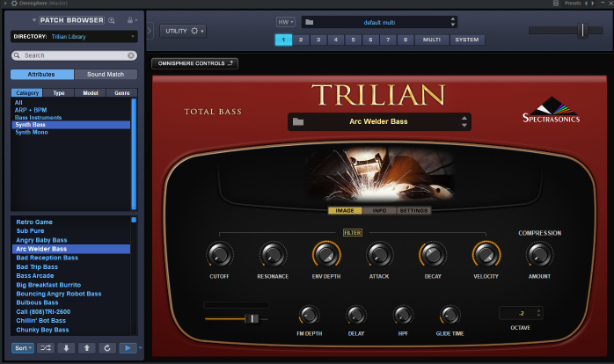Expand the Patch Browser header arrow
Viewport: 614px width, 364px height.
pos(34,20)
